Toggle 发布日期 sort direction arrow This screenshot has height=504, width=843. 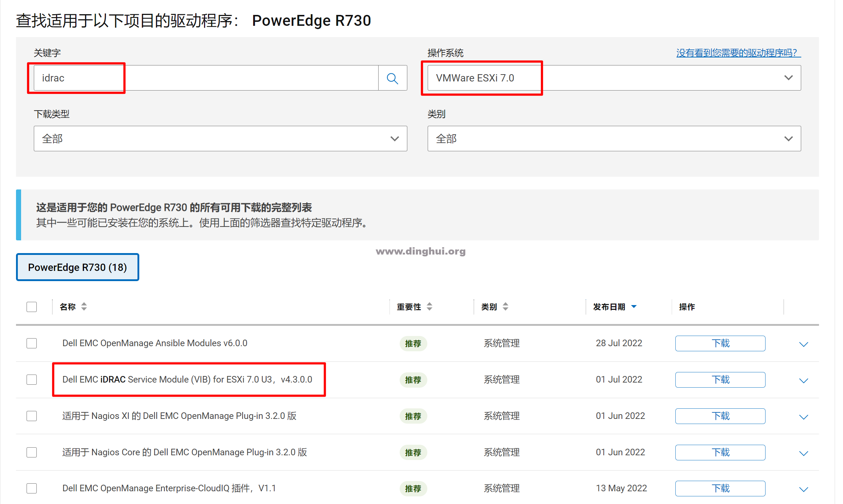(x=634, y=307)
